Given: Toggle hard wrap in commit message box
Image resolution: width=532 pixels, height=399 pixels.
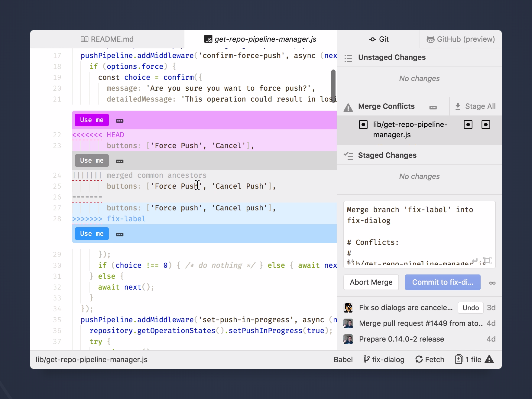Looking at the screenshot, I should tap(475, 261).
